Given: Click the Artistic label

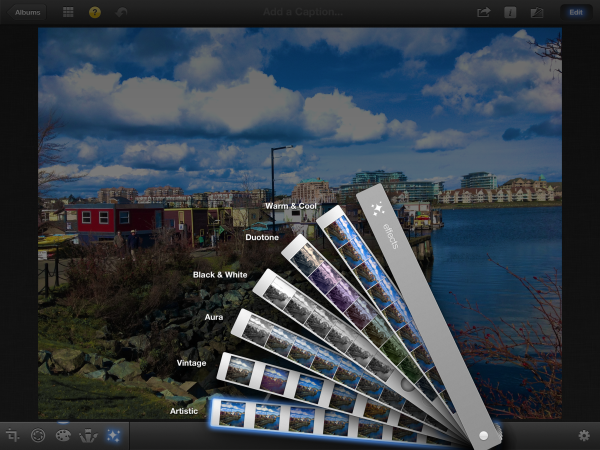Looking at the screenshot, I should tap(184, 411).
